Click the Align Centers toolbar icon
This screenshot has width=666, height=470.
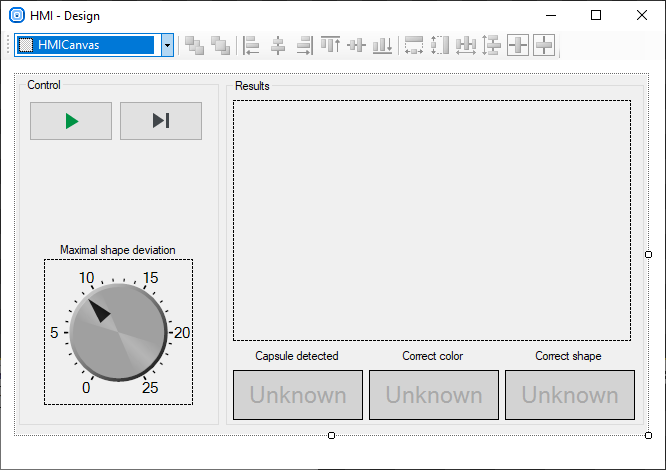point(278,45)
